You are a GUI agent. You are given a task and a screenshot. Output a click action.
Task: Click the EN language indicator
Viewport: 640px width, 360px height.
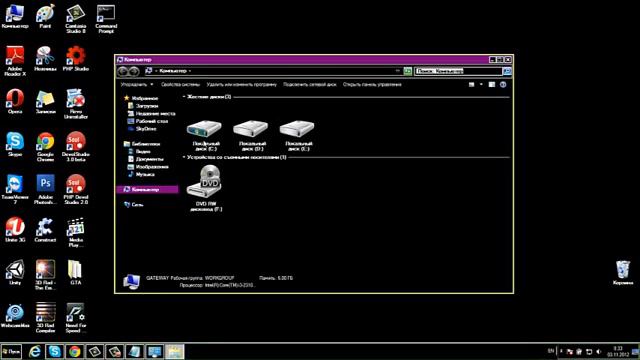pyautogui.click(x=551, y=351)
